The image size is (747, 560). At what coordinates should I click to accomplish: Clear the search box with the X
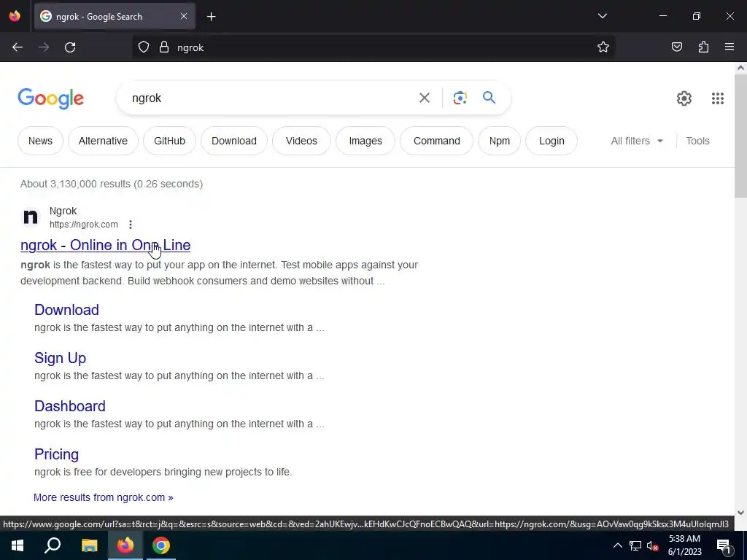click(x=424, y=98)
